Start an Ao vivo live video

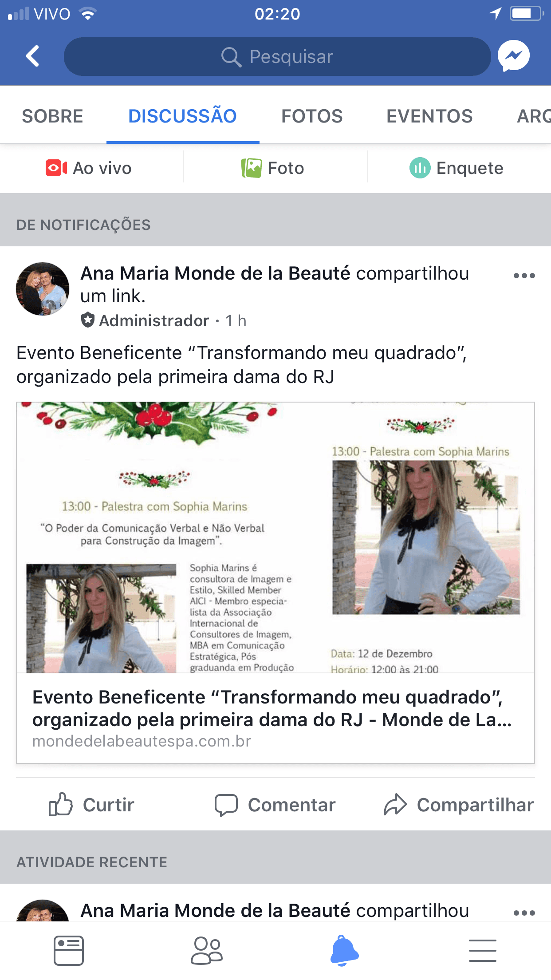tap(89, 168)
